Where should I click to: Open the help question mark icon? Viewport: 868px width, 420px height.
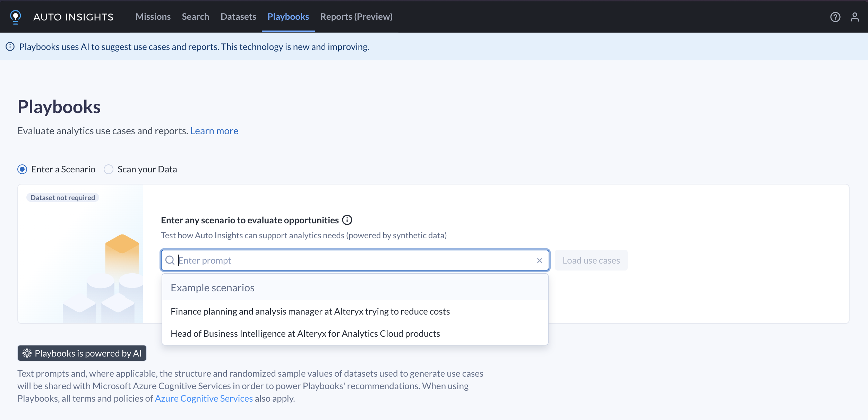coord(835,17)
